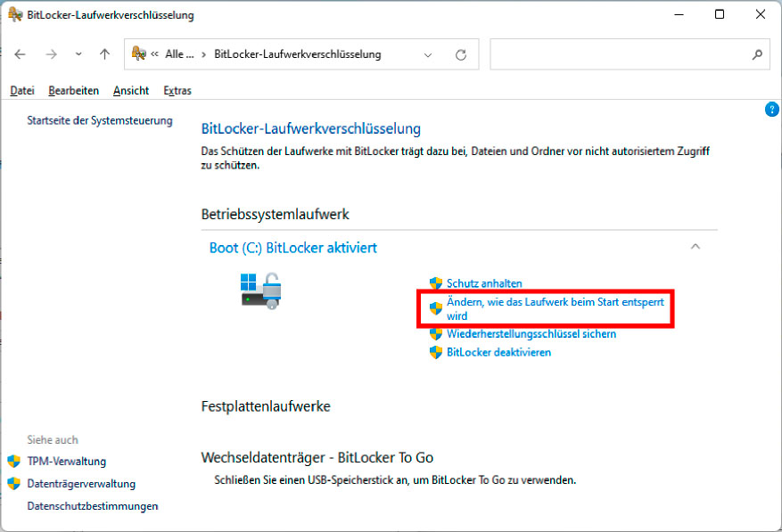This screenshot has width=782, height=532.
Task: Click BitLocker deaktivieren link
Action: [498, 352]
